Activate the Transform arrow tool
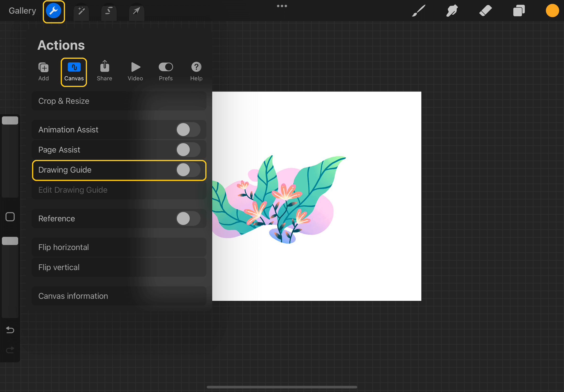The width and height of the screenshot is (564, 392). (x=136, y=11)
